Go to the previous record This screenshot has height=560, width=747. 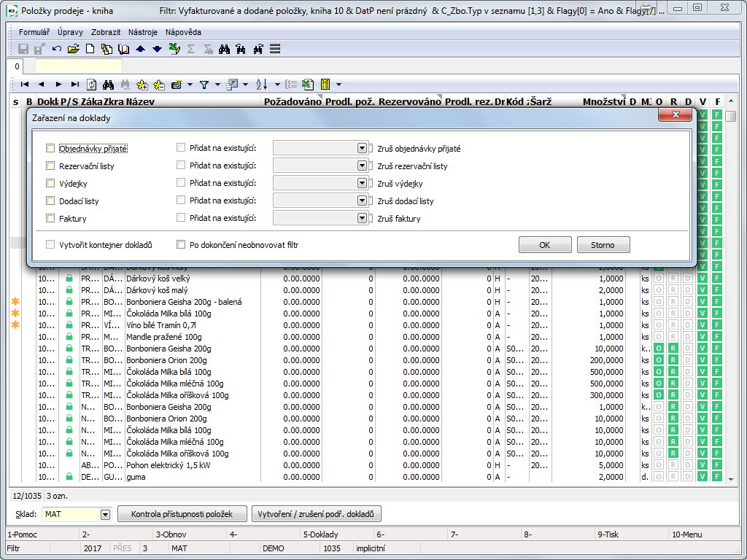42,85
